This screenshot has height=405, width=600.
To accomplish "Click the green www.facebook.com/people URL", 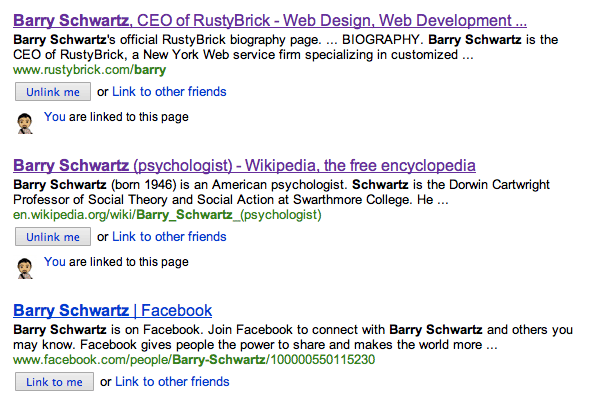I will tap(194, 359).
